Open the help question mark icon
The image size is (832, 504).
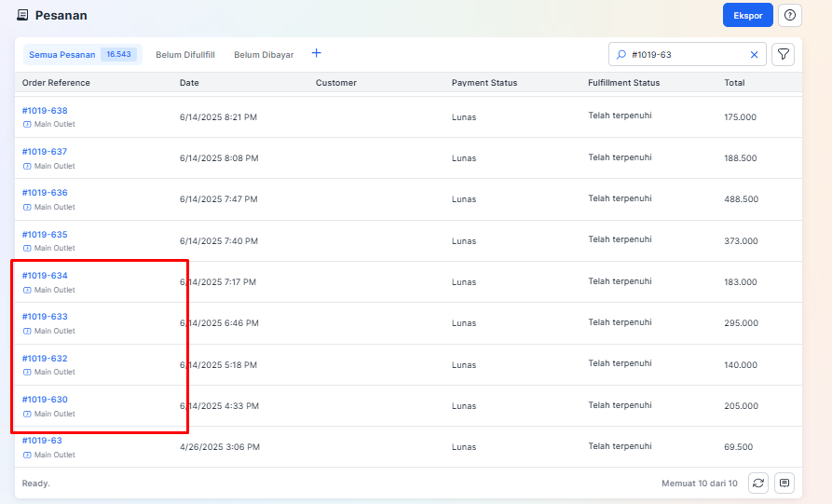click(x=789, y=16)
